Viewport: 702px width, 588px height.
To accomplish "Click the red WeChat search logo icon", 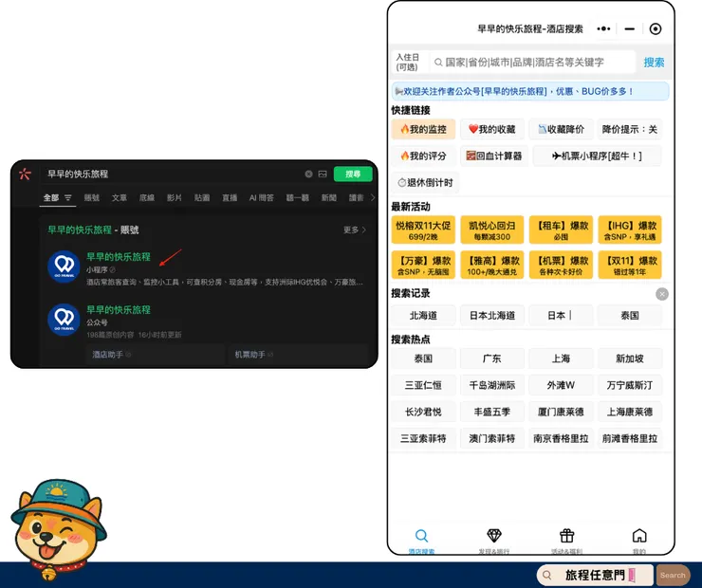I will pos(25,174).
